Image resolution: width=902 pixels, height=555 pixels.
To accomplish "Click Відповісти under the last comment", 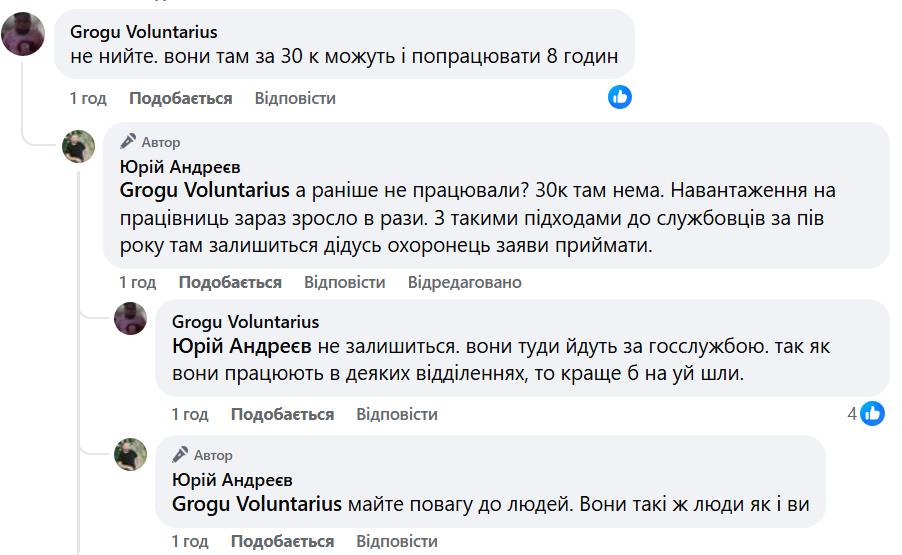I will pyautogui.click(x=397, y=541).
